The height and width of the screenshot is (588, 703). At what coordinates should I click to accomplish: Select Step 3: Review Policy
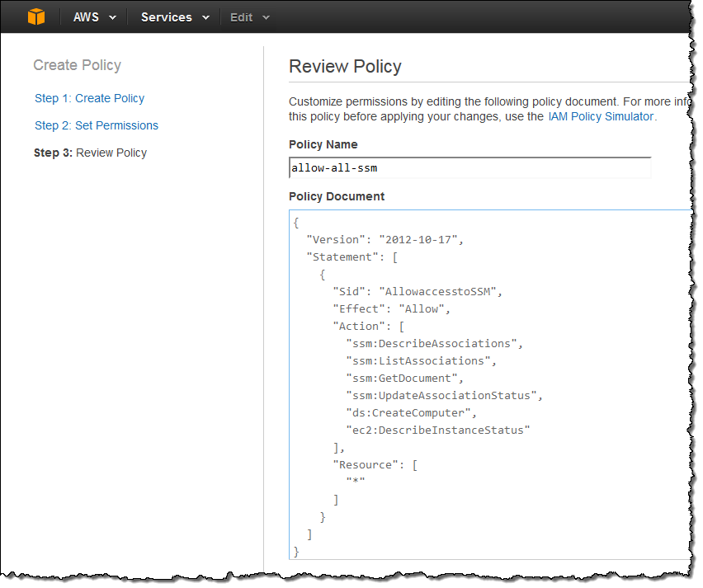90,153
